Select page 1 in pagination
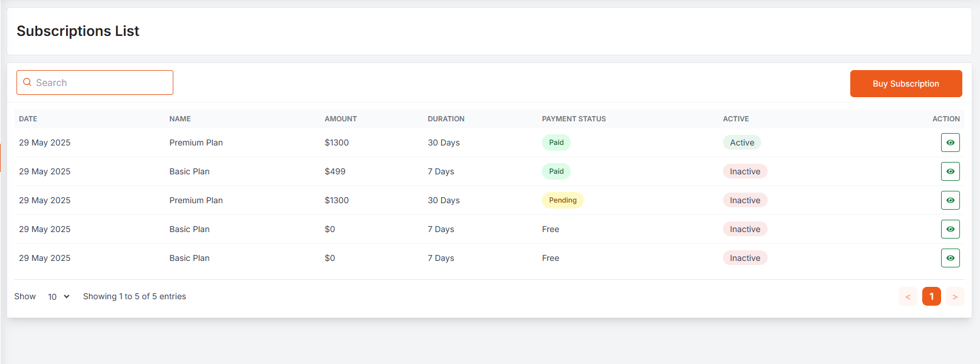The image size is (980, 364). pos(931,296)
